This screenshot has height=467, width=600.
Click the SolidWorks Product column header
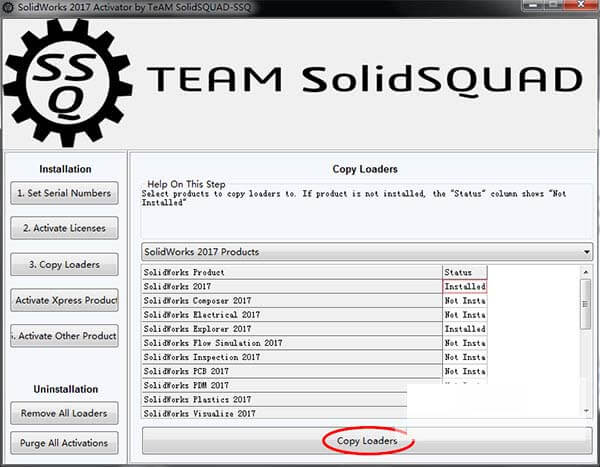(292, 272)
